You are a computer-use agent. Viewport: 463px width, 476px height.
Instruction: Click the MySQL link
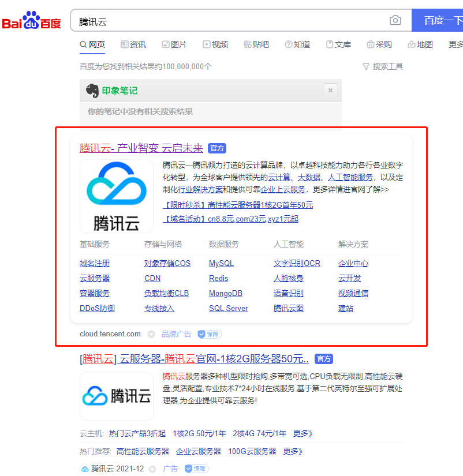coord(222,263)
